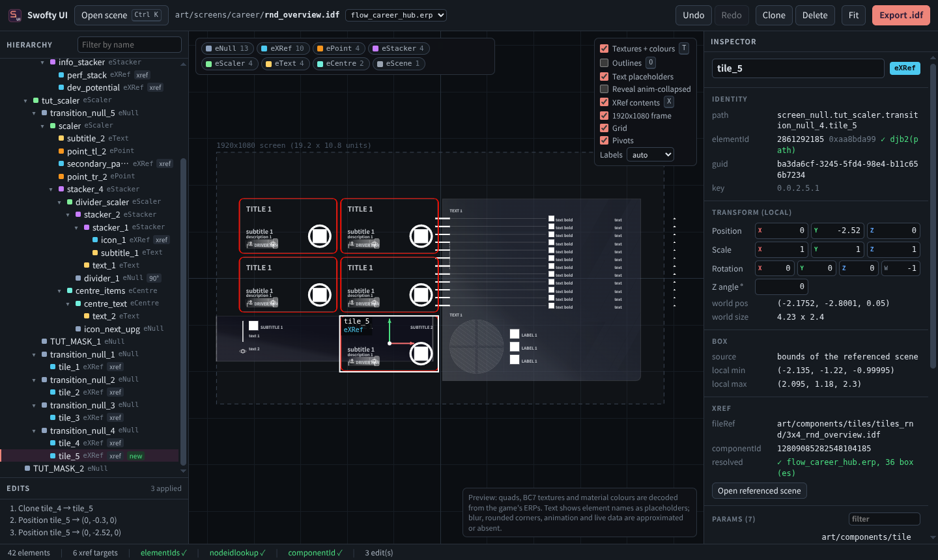
Task: Collapse the tut_scaler tree node
Action: point(26,101)
